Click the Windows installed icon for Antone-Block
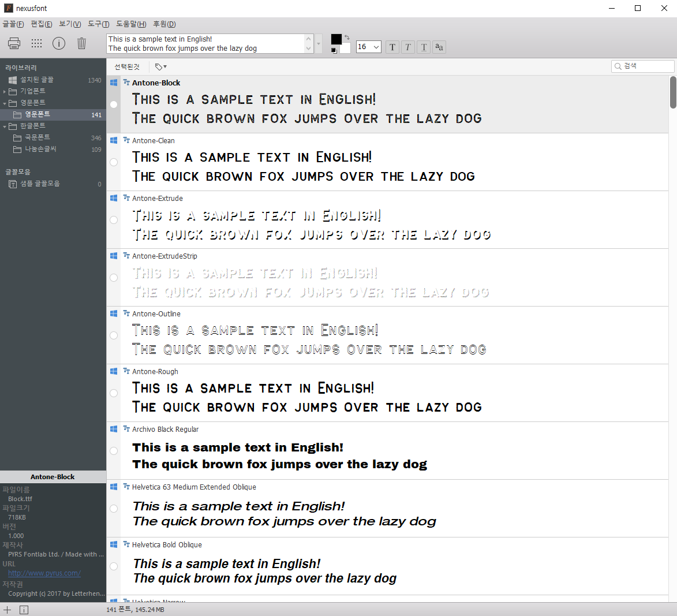 coord(114,83)
